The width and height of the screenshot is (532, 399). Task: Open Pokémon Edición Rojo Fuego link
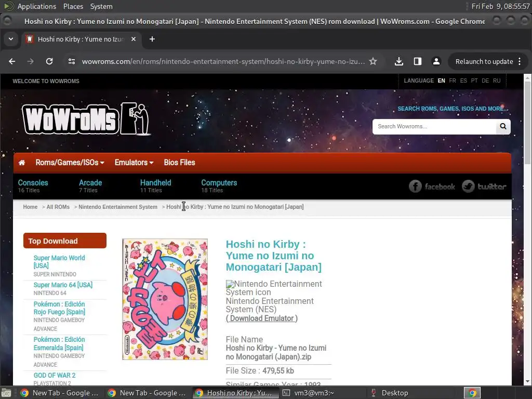(59, 308)
